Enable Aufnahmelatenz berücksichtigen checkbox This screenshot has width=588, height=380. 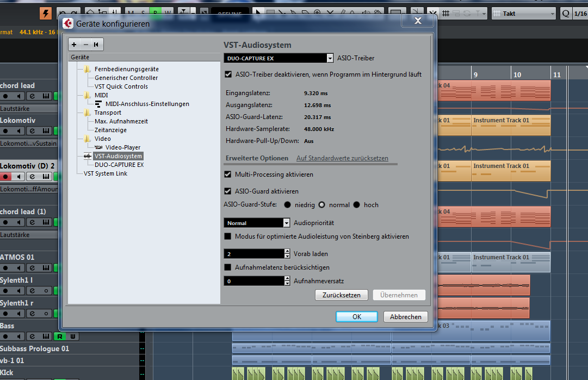click(x=227, y=267)
